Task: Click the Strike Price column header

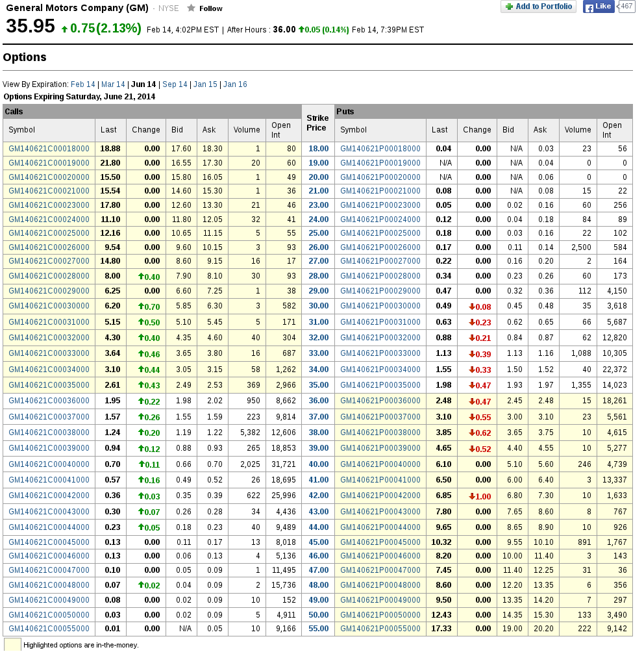Action: (x=317, y=123)
